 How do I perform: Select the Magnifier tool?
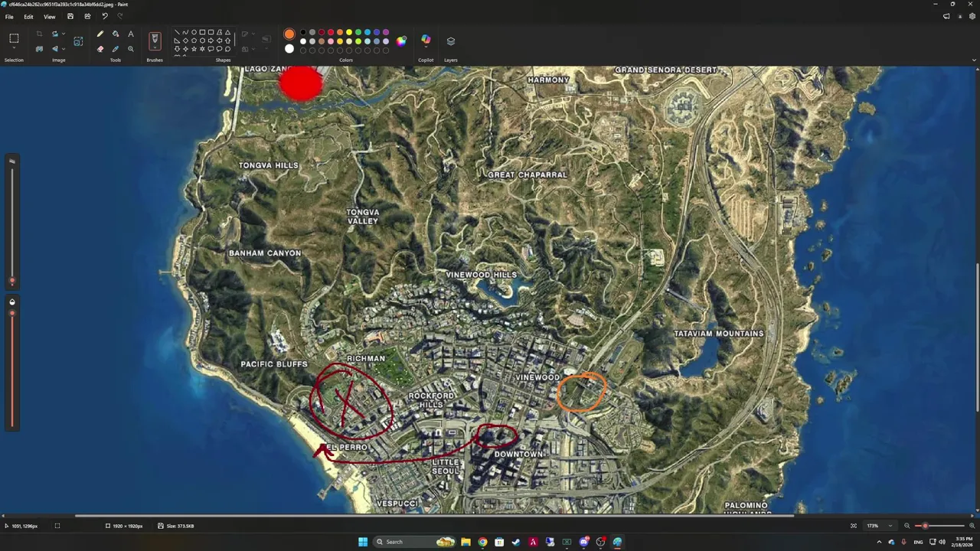point(131,49)
